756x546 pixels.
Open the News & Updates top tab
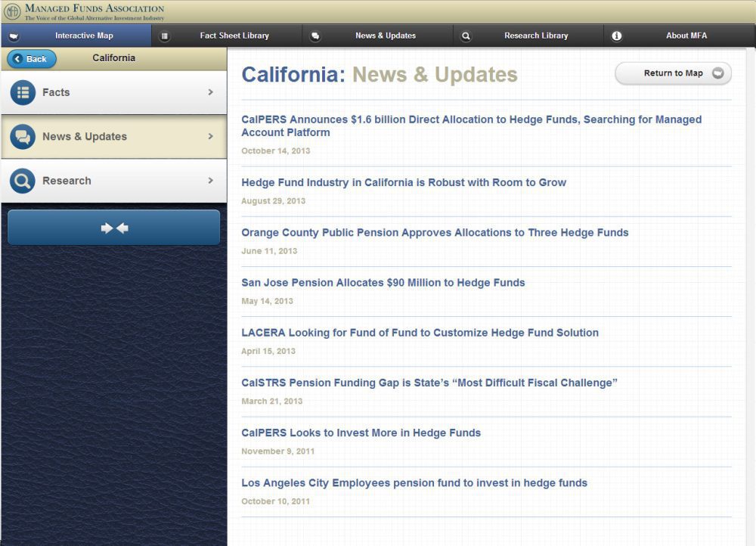coord(377,36)
